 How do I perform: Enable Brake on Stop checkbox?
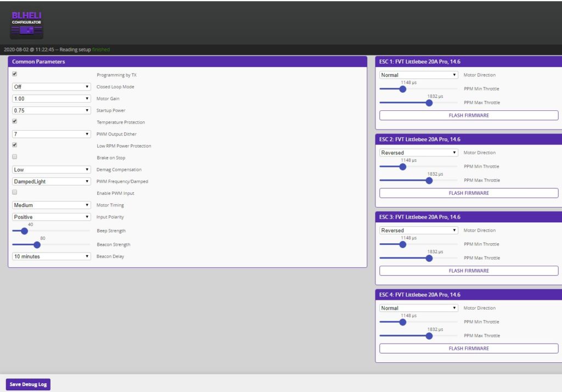click(x=15, y=156)
